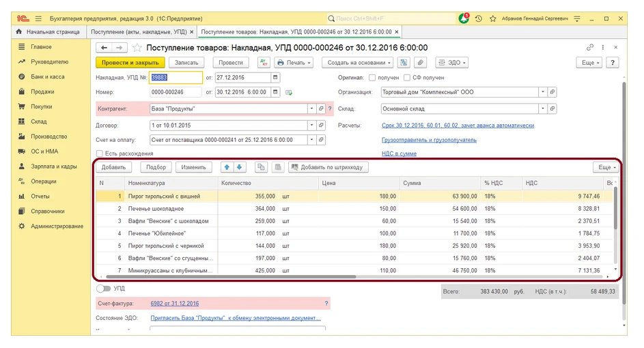The image size is (644, 348).
Task: Switch to Начальная страница tab
Action: [49, 32]
